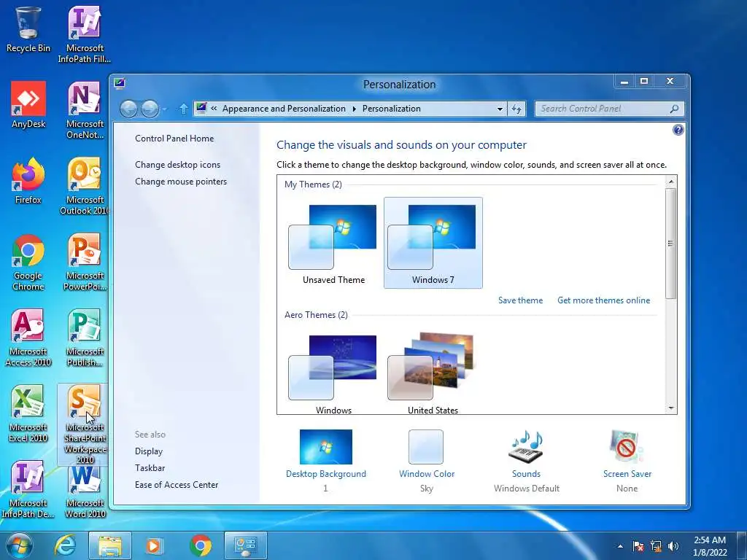Open the Taskbar link under See also

tap(150, 467)
